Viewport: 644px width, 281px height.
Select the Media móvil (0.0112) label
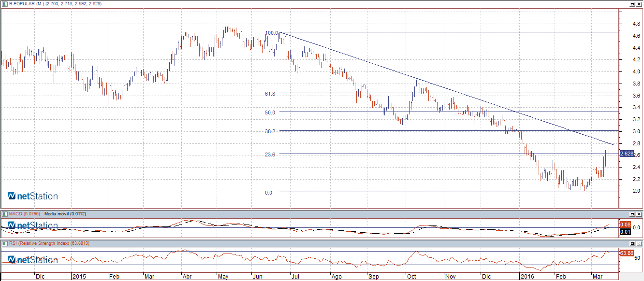tap(65, 213)
